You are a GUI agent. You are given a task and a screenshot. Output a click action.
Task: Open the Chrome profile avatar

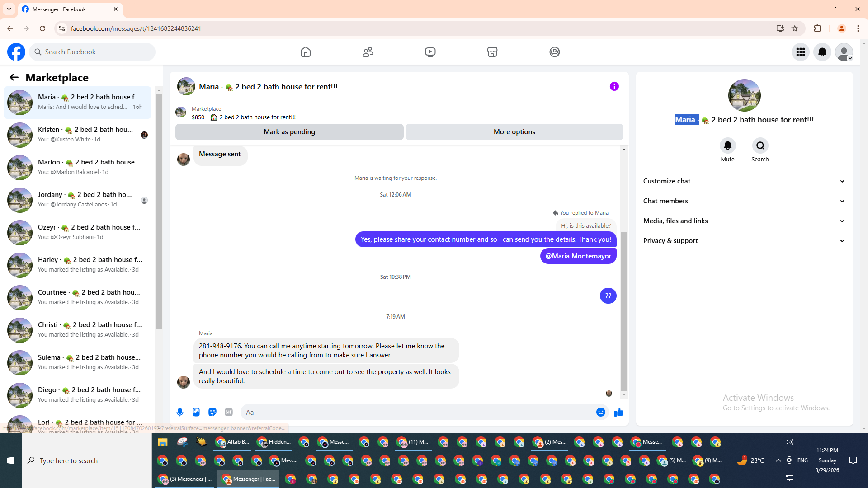tap(842, 28)
